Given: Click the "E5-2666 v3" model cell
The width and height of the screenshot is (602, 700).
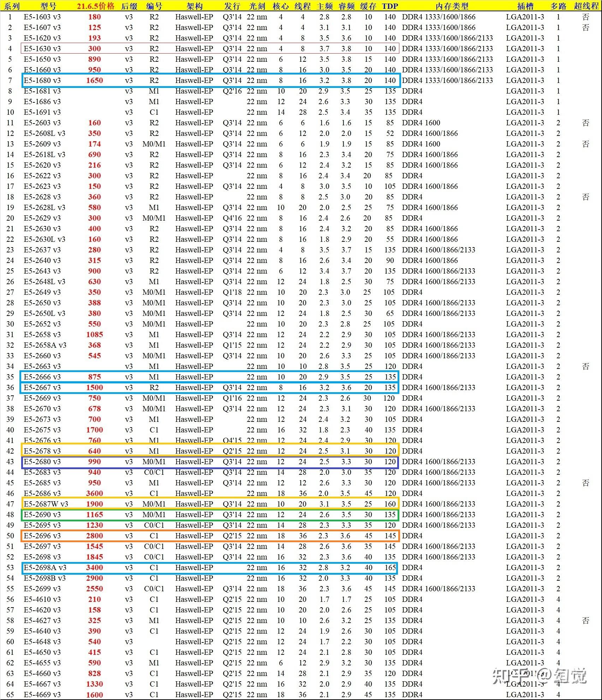Looking at the screenshot, I should pos(42,377).
